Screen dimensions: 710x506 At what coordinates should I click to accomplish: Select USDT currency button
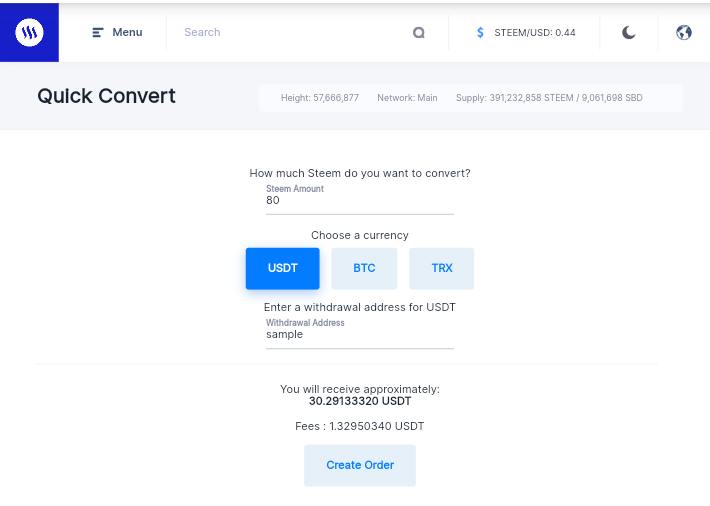pos(283,268)
